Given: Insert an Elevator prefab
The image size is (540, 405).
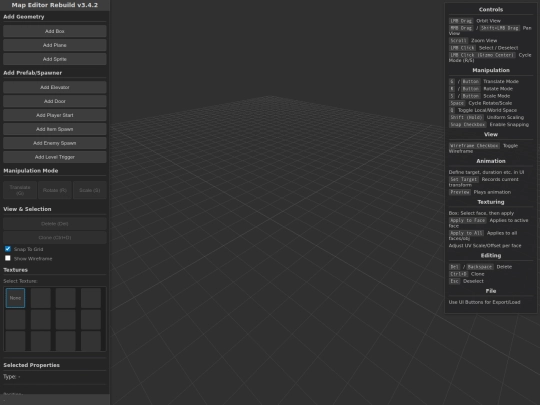Looking at the screenshot, I should click(55, 87).
